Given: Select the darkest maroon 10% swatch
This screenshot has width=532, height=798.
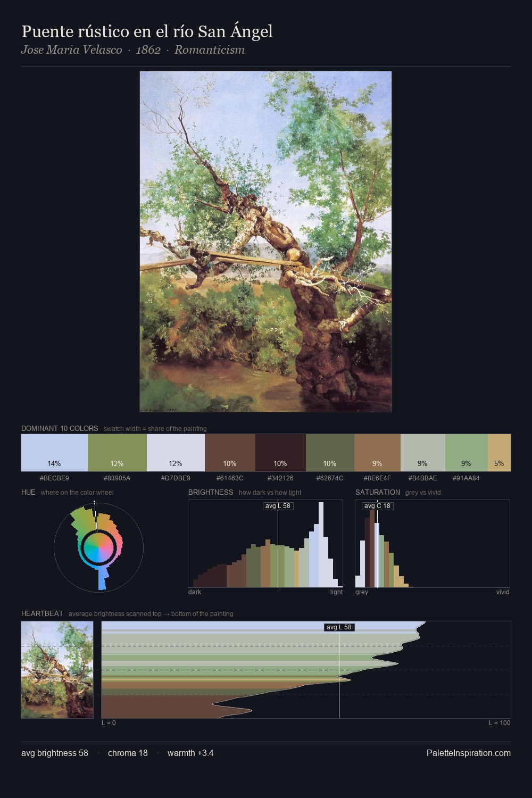Looking at the screenshot, I should 280,453.
